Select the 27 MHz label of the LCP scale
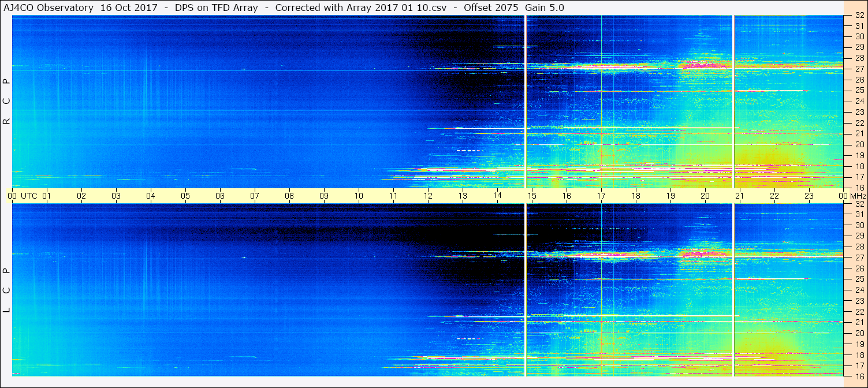The width and height of the screenshot is (868, 388). coord(859,258)
